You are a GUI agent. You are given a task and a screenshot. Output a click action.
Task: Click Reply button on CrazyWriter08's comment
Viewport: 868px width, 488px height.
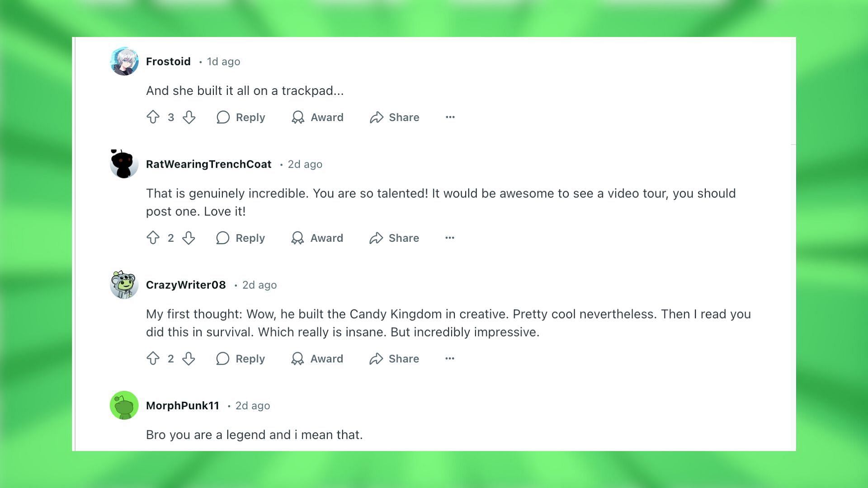tap(240, 359)
